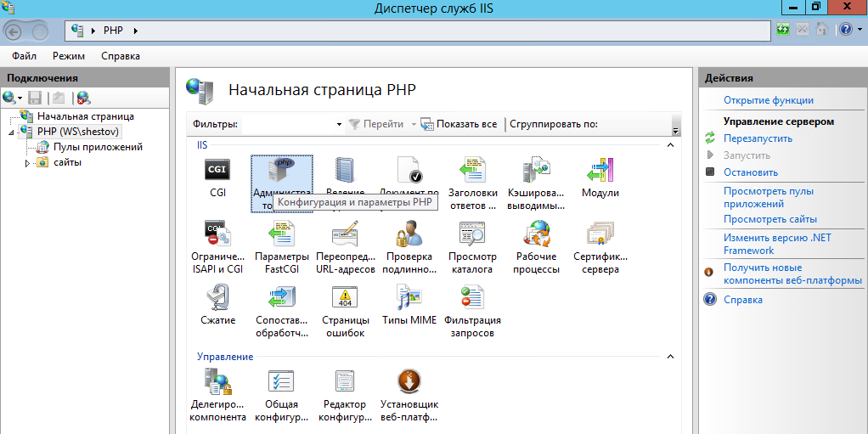Expand the сайты tree node
The height and width of the screenshot is (434, 868).
[x=28, y=163]
